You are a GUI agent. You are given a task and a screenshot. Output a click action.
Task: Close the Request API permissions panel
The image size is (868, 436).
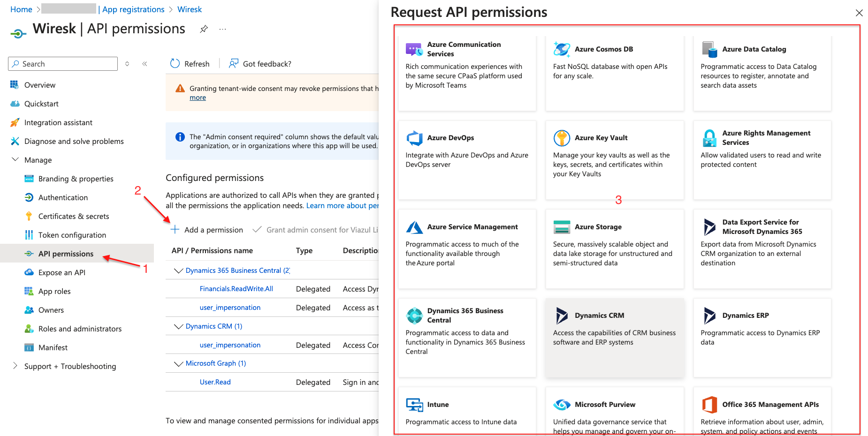[x=859, y=13]
